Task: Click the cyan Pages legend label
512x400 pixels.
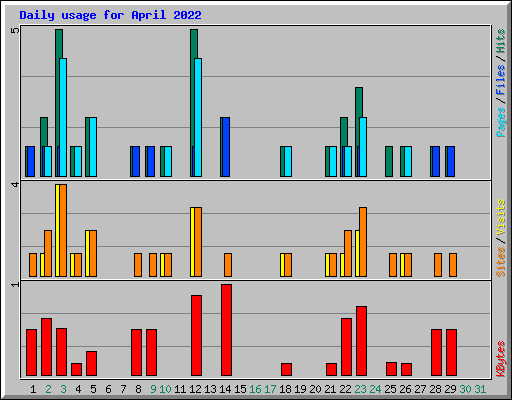Action: tap(501, 122)
